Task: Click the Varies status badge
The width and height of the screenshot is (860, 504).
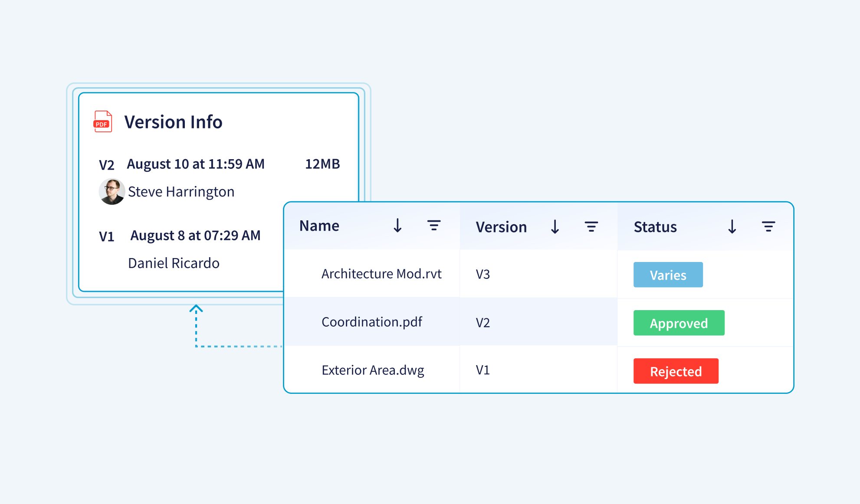Action: click(x=668, y=275)
